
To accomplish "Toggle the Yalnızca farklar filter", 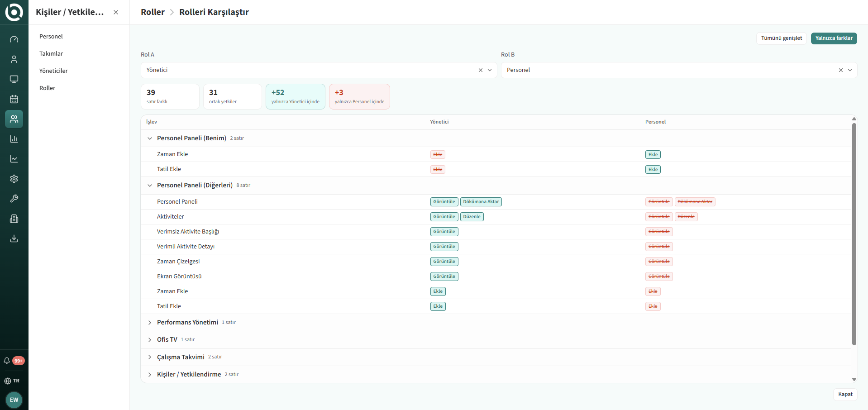I will (x=834, y=38).
